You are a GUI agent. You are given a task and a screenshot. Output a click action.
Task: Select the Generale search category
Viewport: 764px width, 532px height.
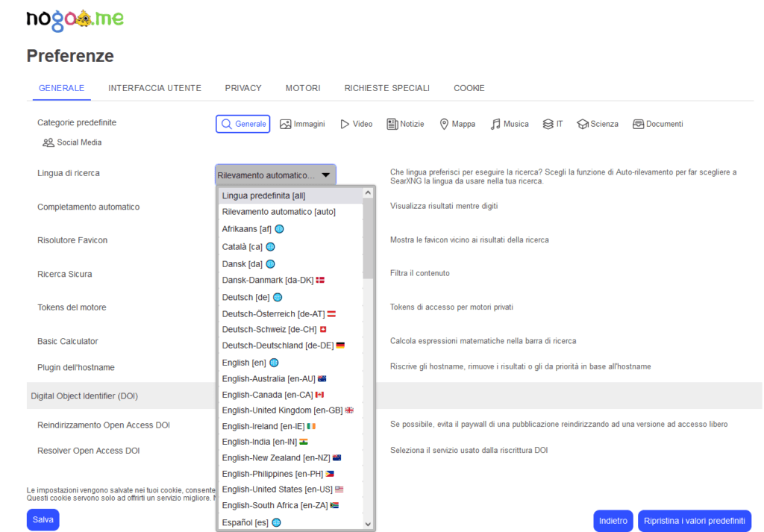(x=243, y=124)
